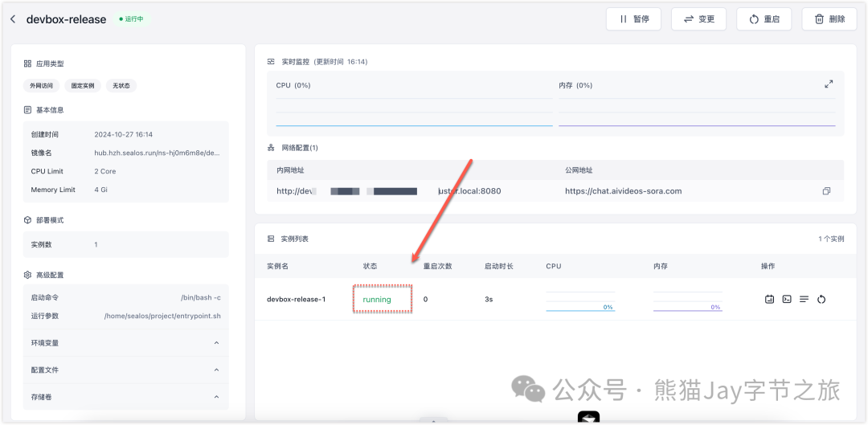Screen dimensions: 868x425
Task: Click the 实例列表 section icon
Action: click(272, 239)
